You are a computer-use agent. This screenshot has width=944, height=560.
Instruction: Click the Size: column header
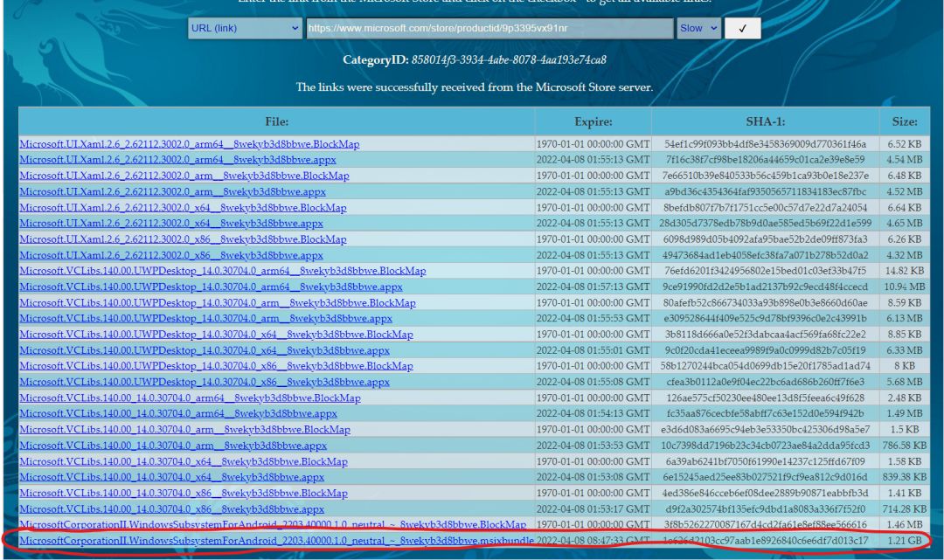click(x=905, y=121)
